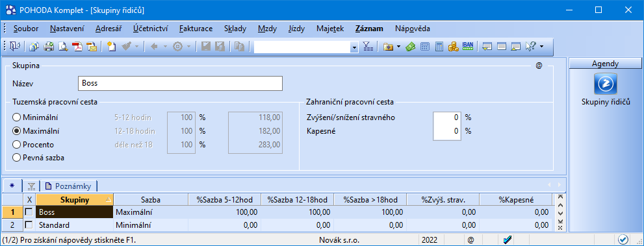
Task: Expand the help cursor dropdown arrow
Action: 541,47
